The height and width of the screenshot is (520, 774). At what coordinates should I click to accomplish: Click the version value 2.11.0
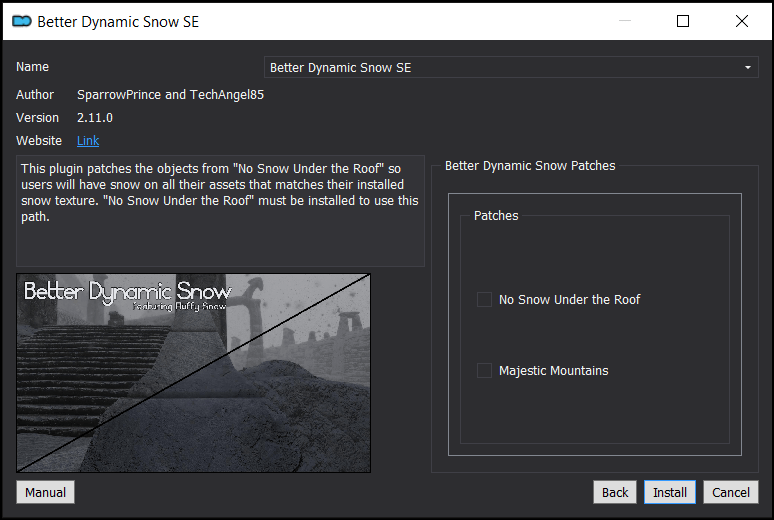[95, 118]
